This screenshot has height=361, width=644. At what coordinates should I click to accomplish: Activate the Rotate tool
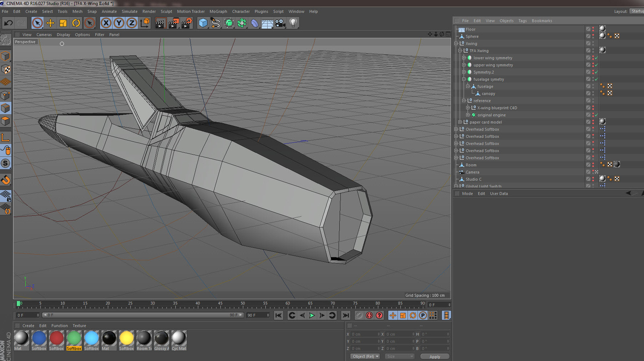point(76,23)
